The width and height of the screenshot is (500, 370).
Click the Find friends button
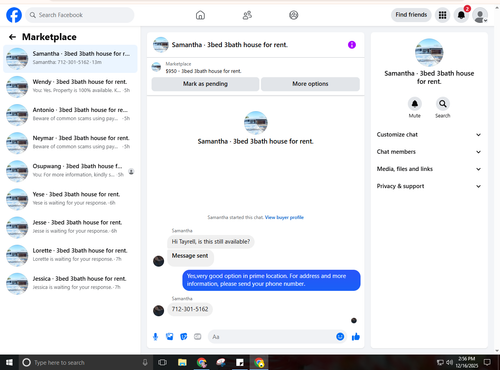tap(411, 15)
